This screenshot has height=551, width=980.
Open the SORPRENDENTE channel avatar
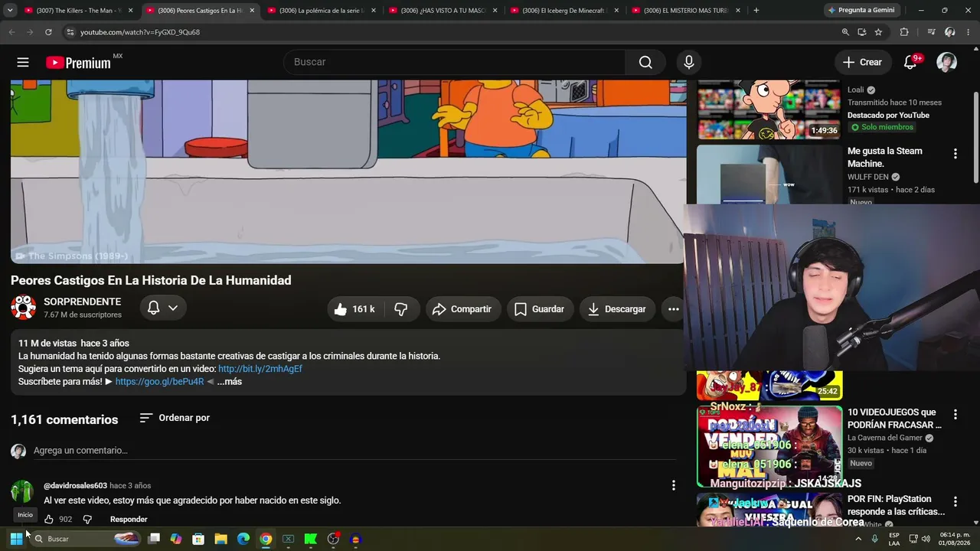pos(24,308)
